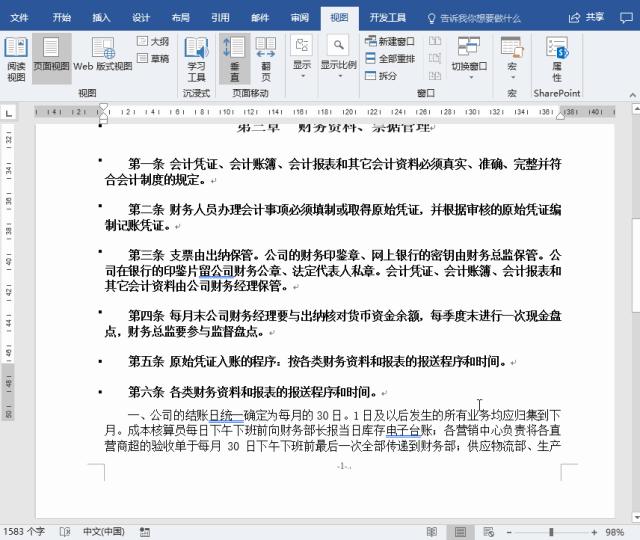Open Learning Tools (学习工具)
640x540 pixels.
tap(196, 60)
